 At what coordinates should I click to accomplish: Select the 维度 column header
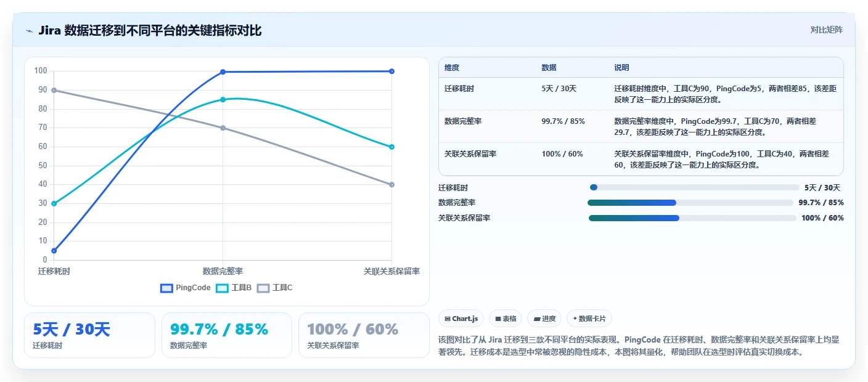point(452,68)
